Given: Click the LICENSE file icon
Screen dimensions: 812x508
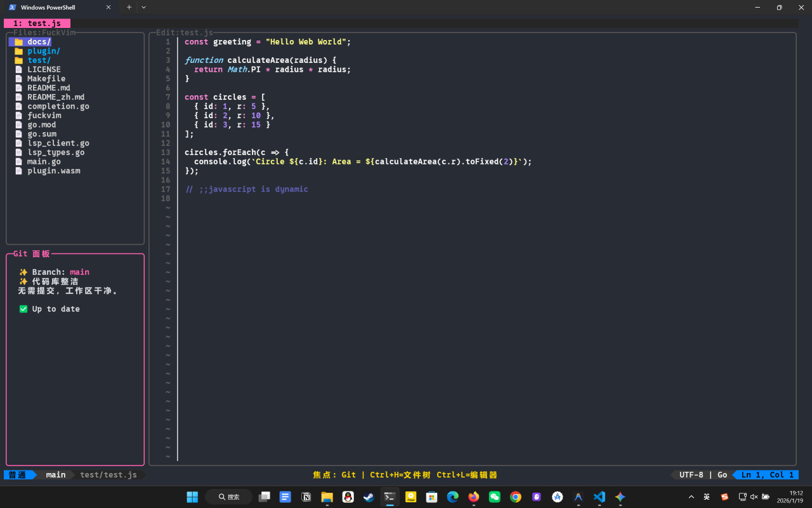Looking at the screenshot, I should [18, 70].
